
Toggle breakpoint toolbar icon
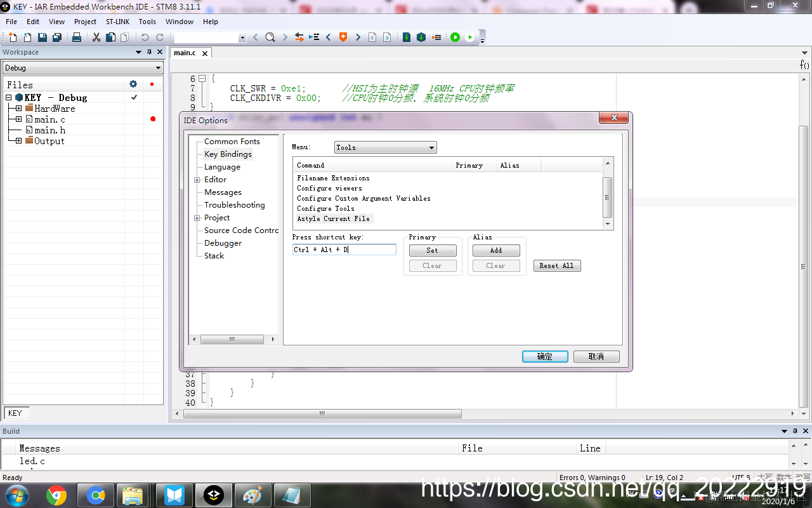(436, 37)
